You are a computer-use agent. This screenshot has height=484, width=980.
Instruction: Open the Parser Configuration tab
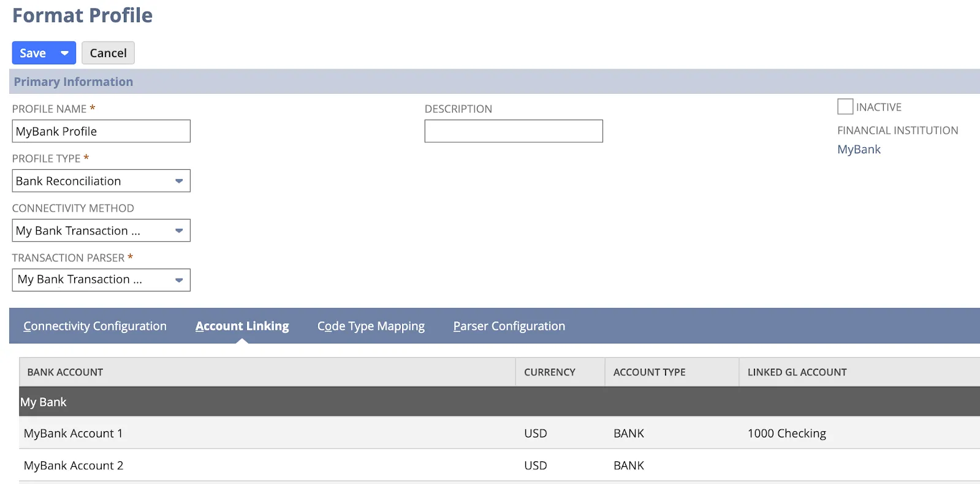[x=509, y=326]
